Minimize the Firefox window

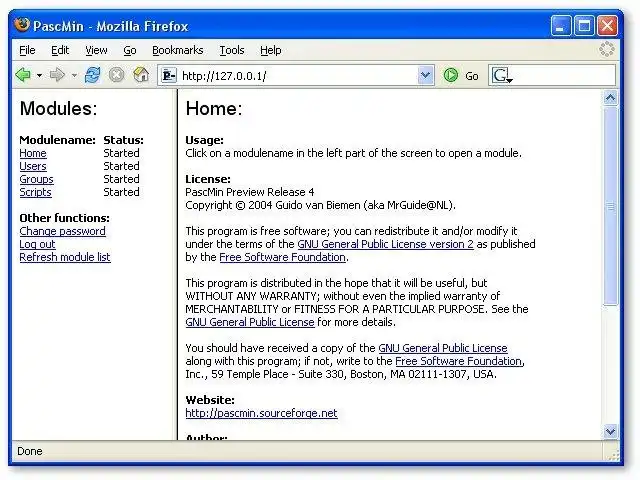560,26
